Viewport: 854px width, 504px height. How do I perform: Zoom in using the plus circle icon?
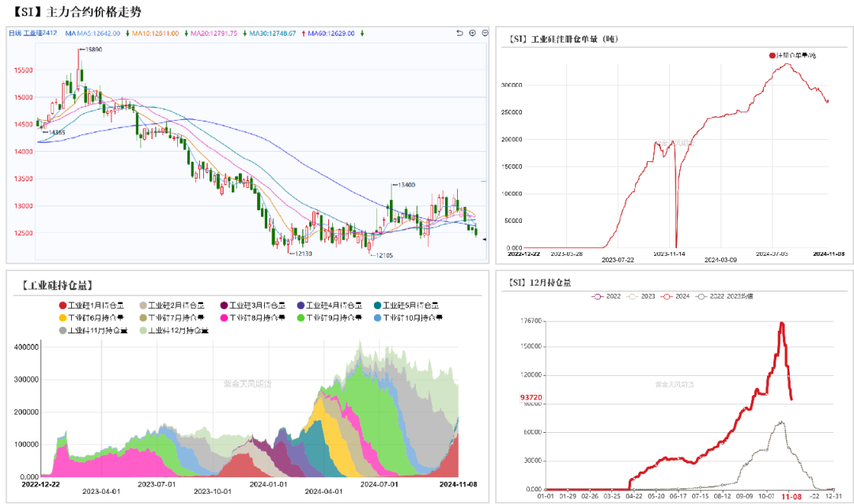coord(472,33)
